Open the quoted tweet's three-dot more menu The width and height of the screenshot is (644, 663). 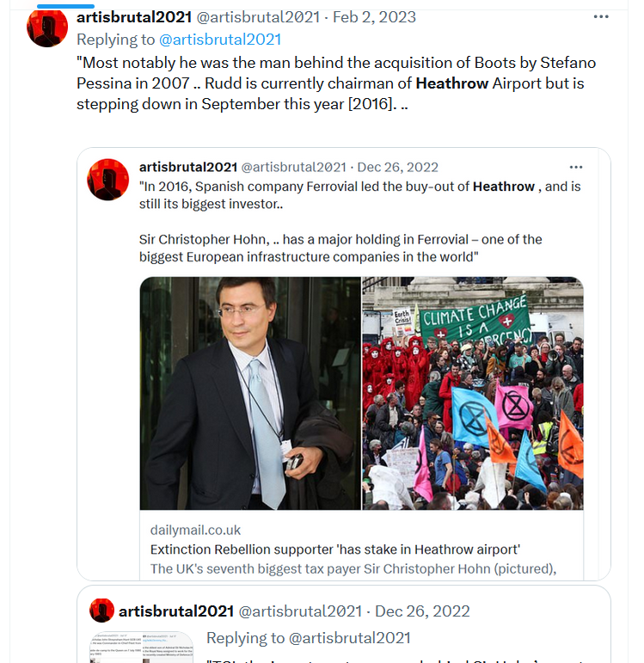click(x=576, y=167)
